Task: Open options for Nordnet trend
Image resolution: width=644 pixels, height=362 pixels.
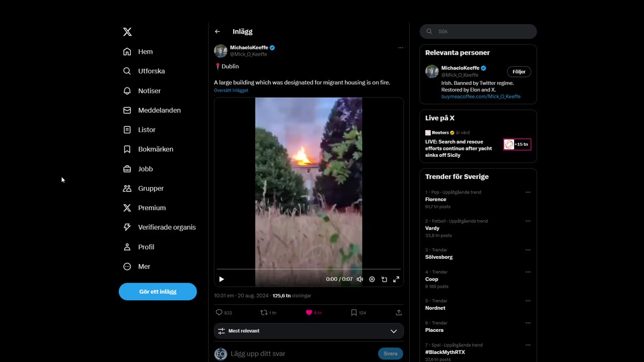Action: coord(528,301)
